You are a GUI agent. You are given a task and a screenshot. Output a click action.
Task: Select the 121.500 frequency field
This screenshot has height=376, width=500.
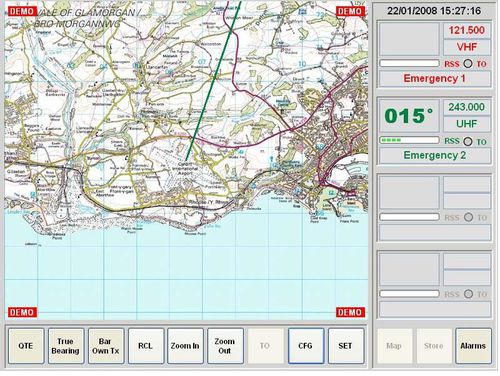point(467,30)
